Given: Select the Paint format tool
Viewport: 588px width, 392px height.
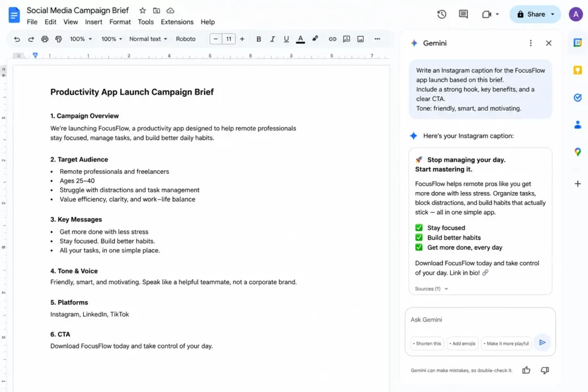Looking at the screenshot, I should click(59, 39).
